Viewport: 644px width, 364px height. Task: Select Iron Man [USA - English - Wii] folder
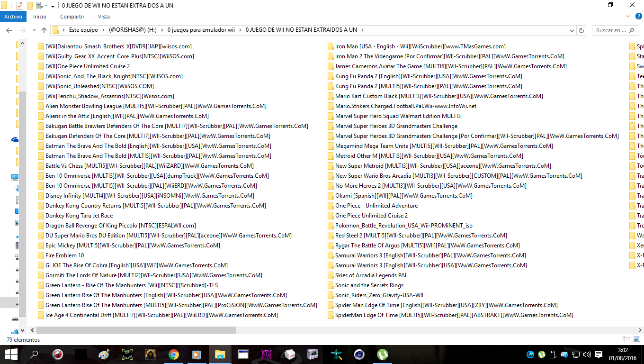[x=417, y=46]
